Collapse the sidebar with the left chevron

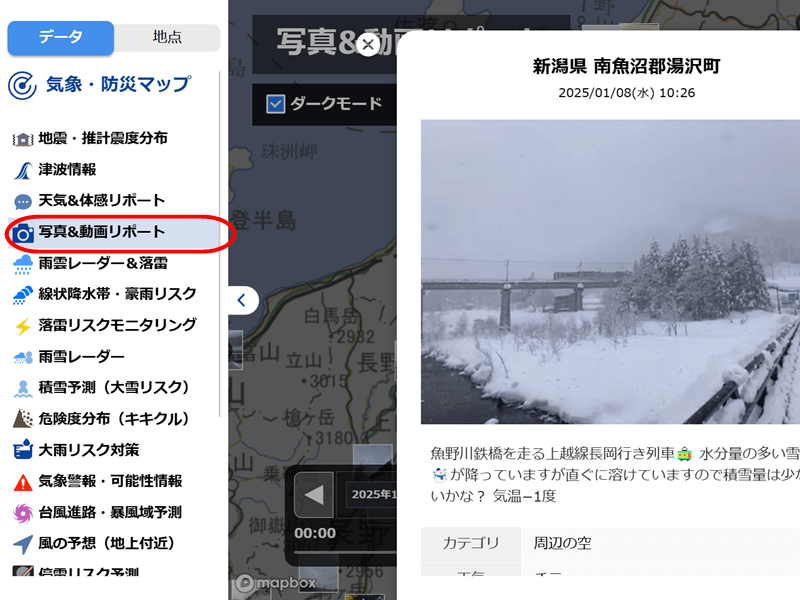(243, 301)
